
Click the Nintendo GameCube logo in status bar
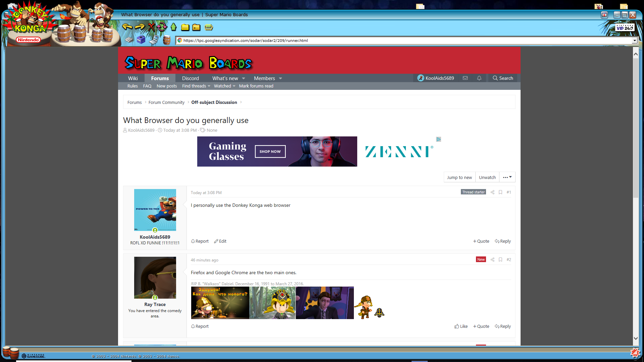tap(33, 356)
